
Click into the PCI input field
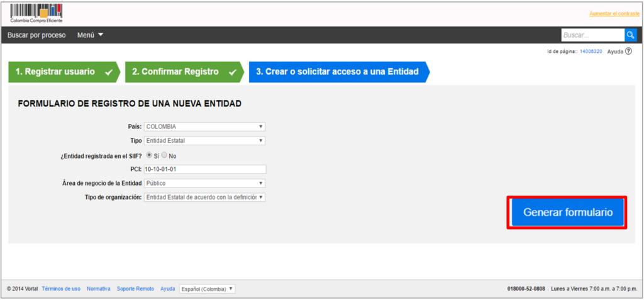tap(204, 169)
